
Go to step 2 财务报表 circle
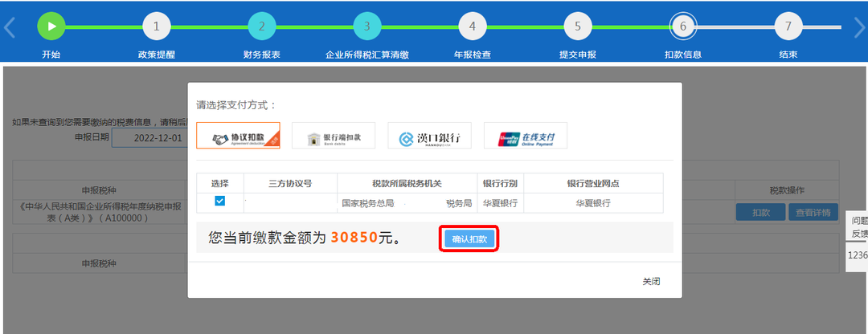[261, 26]
